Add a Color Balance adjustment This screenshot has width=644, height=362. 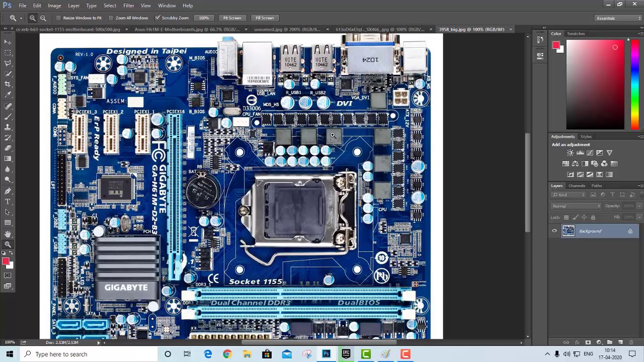[x=575, y=163]
